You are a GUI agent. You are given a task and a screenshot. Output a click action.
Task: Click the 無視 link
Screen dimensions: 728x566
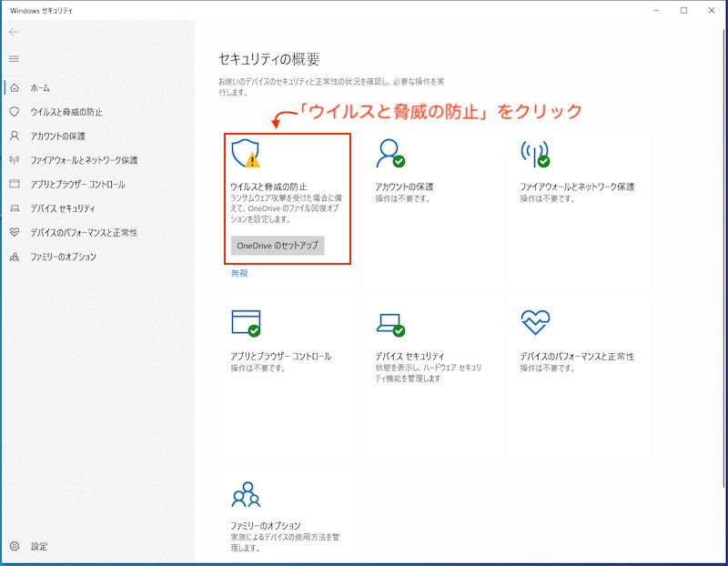[x=239, y=273]
